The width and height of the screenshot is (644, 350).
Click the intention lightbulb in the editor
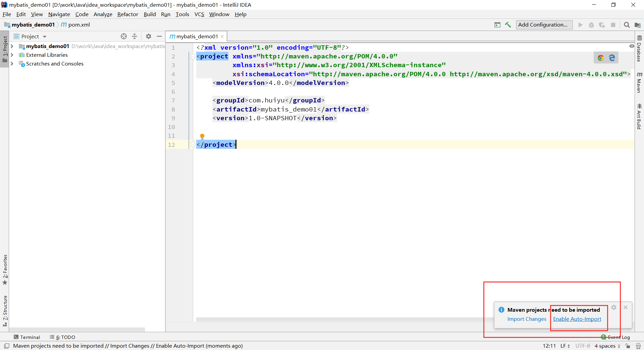(202, 136)
